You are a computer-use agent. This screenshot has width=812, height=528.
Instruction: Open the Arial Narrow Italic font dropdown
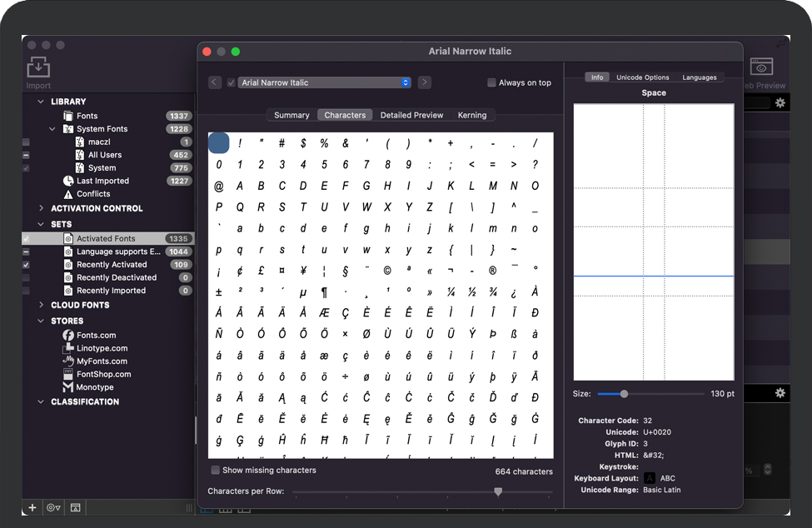tap(325, 82)
